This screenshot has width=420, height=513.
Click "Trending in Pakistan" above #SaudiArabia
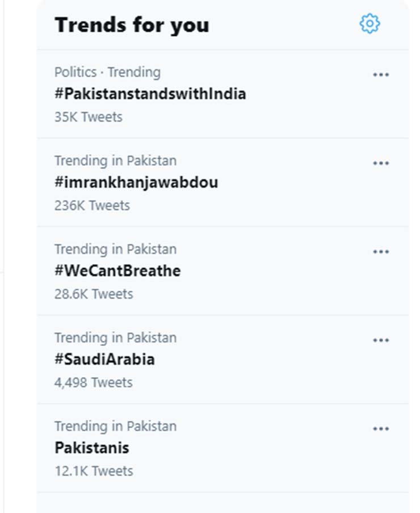coord(115,338)
